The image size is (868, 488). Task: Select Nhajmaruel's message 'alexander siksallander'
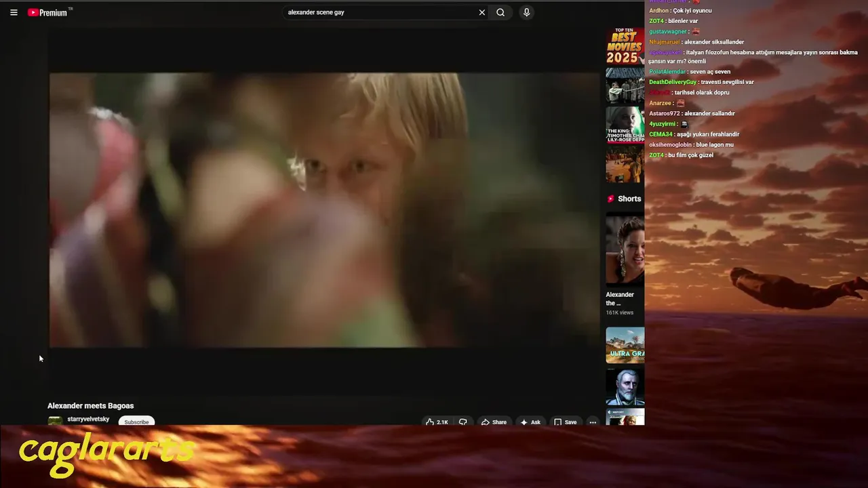click(714, 42)
